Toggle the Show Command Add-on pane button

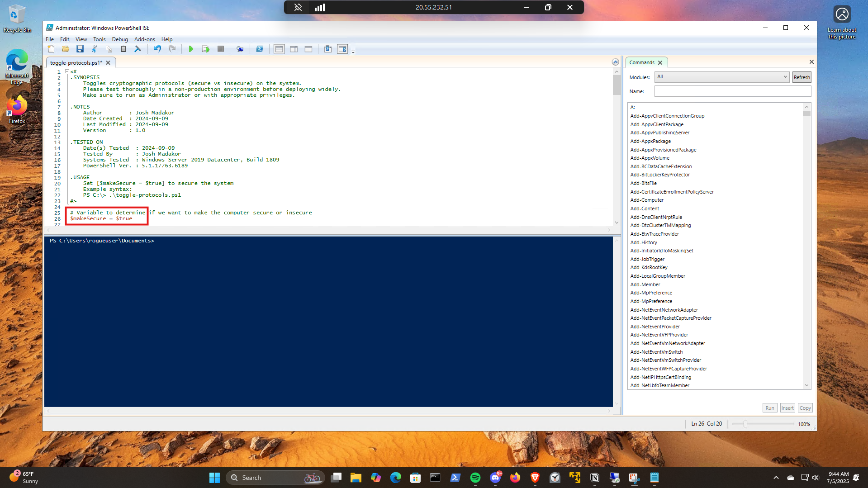click(342, 49)
